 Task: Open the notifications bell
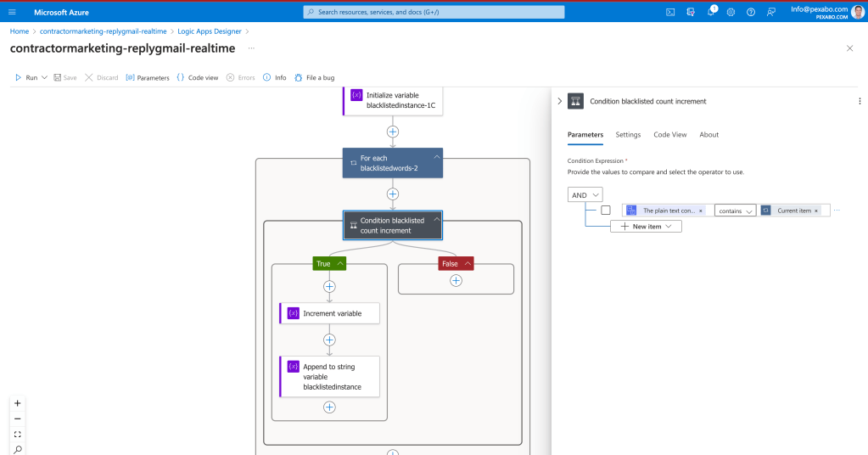[x=711, y=12]
